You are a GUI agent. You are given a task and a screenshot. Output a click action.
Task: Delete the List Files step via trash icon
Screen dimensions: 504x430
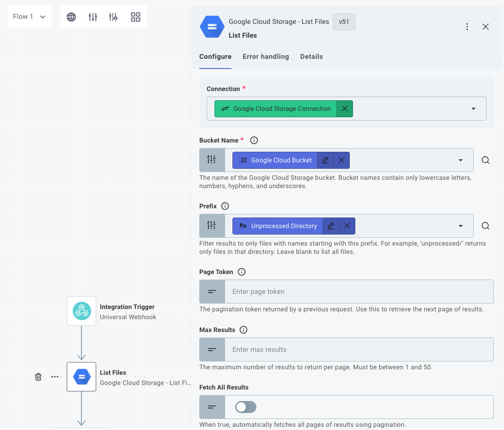point(38,377)
